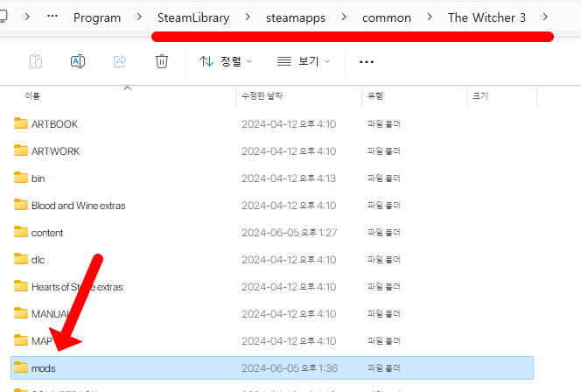
Task: Expand chevron after The Witcher 3 breadcrumb
Action: tap(547, 17)
